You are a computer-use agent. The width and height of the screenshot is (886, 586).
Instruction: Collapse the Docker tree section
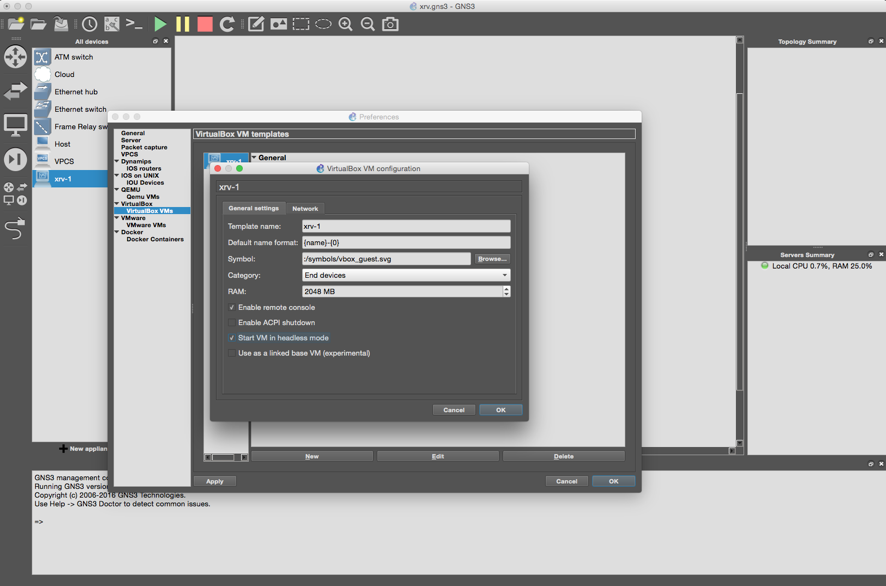(x=117, y=232)
